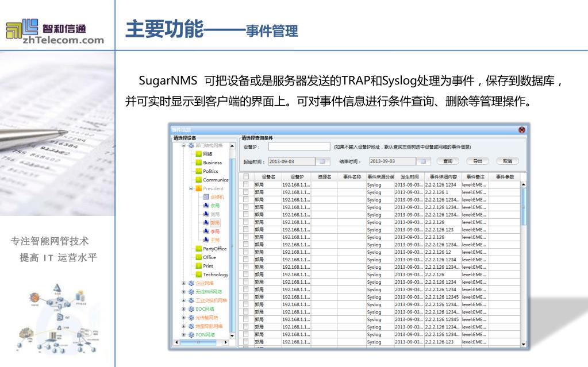Screen dimensions: 588x367
Task: Click the 事件来源分类 column header
Action: 381,177
